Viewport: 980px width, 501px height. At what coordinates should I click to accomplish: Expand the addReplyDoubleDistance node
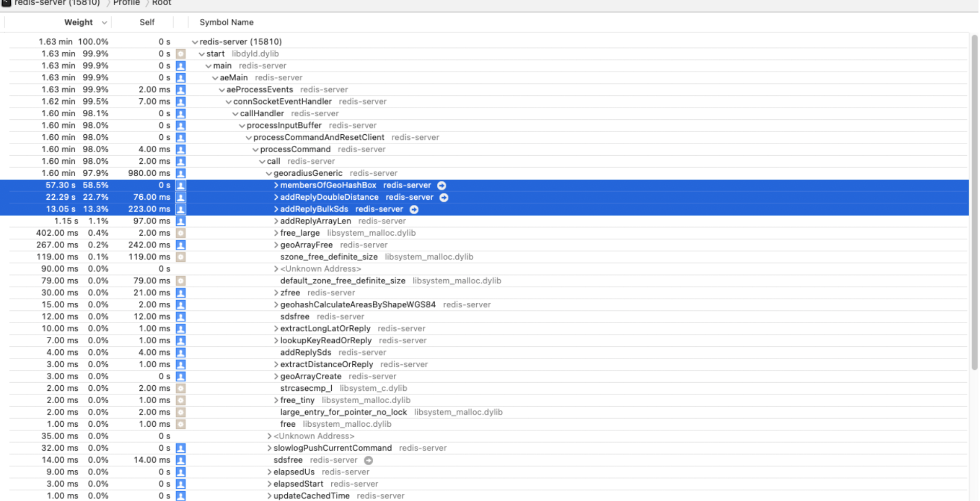[276, 197]
